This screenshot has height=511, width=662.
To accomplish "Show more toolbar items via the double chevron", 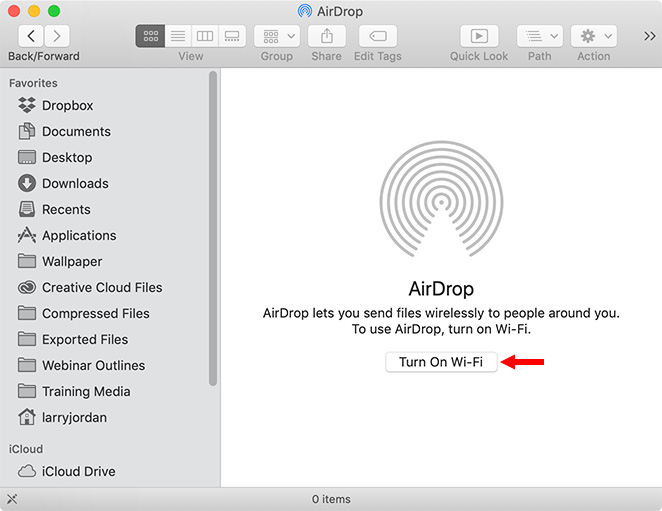I will point(649,36).
